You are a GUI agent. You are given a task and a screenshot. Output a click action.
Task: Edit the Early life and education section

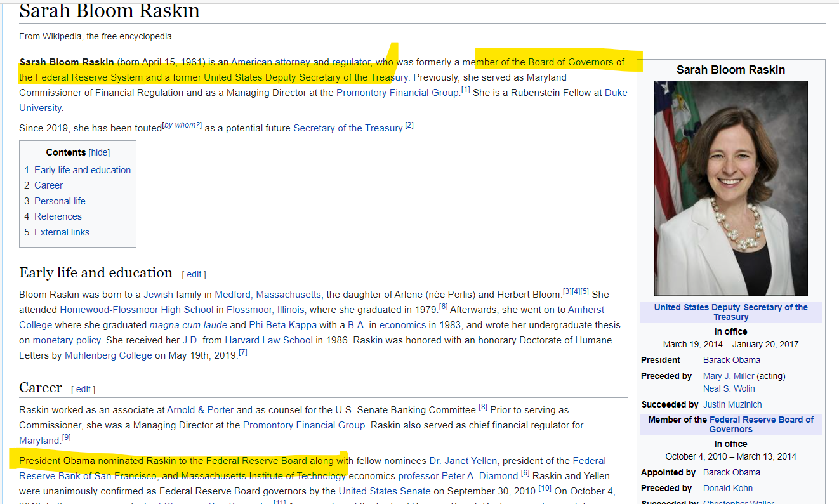coord(194,274)
